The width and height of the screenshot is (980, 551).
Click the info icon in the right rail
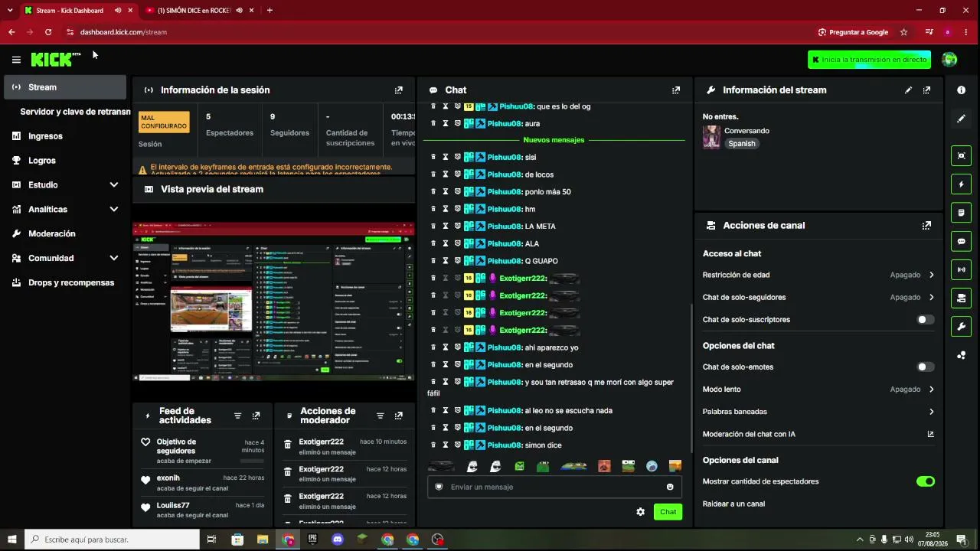point(961,90)
